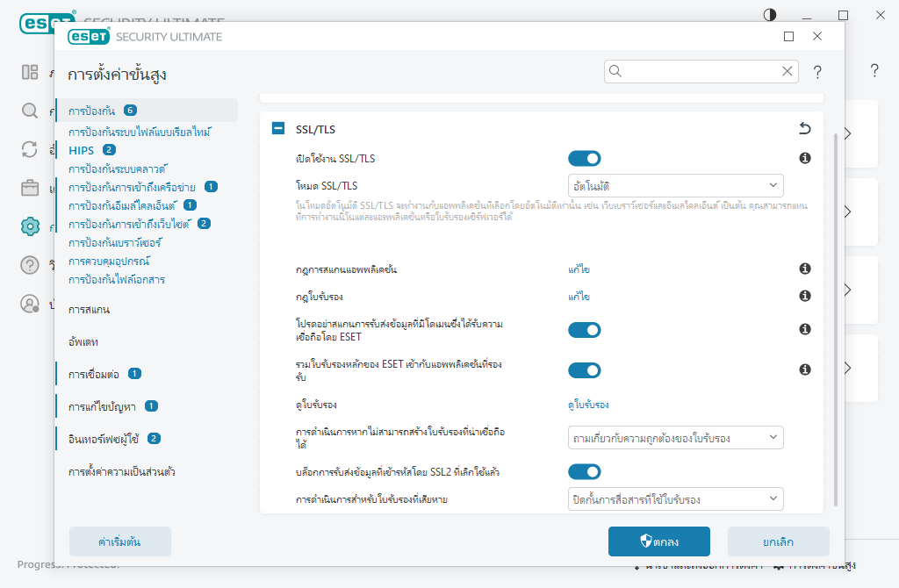
Task: Toggle contrast theme icon in main window title bar
Action: (770, 15)
